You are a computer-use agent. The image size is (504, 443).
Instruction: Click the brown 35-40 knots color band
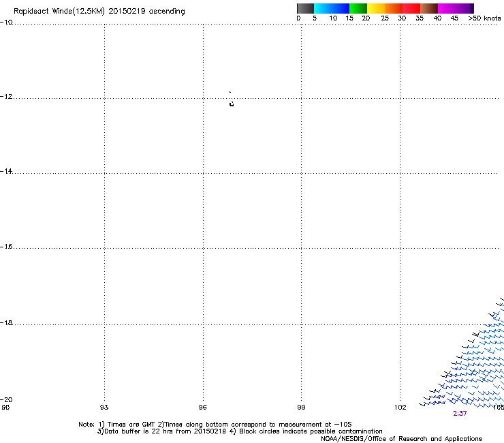click(x=429, y=8)
